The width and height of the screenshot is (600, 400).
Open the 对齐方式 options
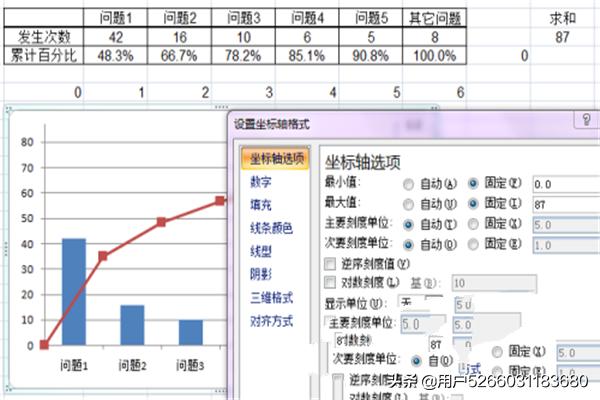point(271,321)
